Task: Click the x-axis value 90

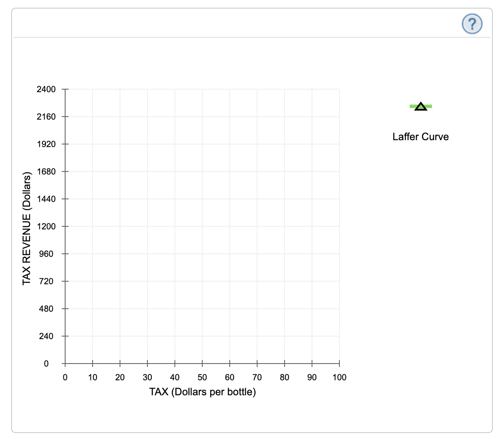Action: [312, 377]
